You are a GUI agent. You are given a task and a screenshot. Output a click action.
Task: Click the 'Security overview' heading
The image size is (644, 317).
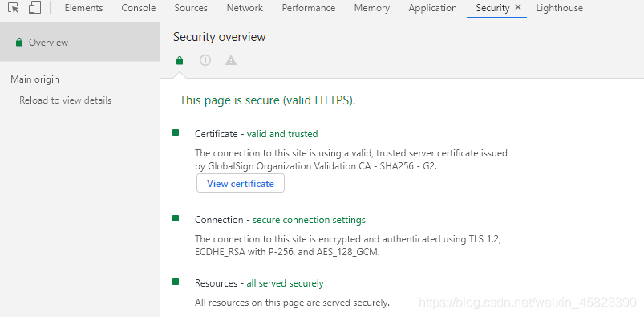tap(219, 37)
